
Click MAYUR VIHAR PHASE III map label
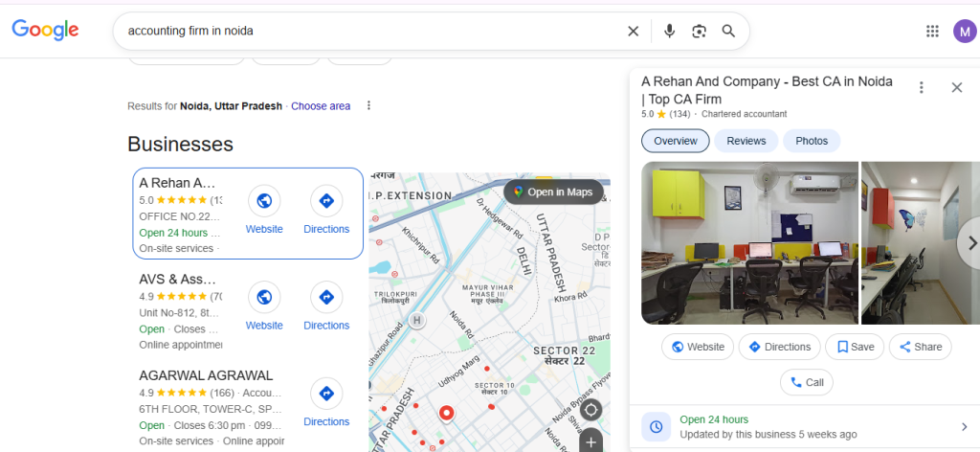tap(486, 294)
